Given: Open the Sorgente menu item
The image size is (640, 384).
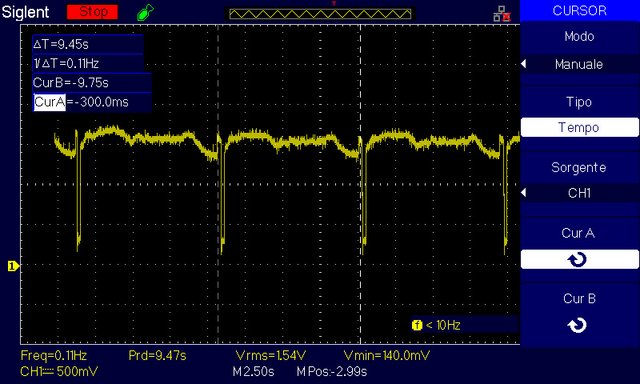Looking at the screenshot, I should [x=579, y=167].
